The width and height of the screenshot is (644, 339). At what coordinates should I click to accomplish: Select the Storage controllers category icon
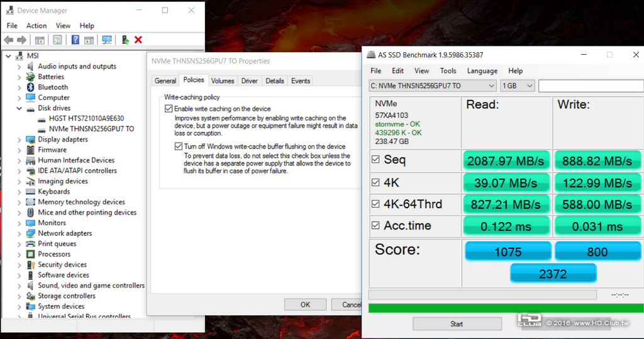pyautogui.click(x=30, y=296)
